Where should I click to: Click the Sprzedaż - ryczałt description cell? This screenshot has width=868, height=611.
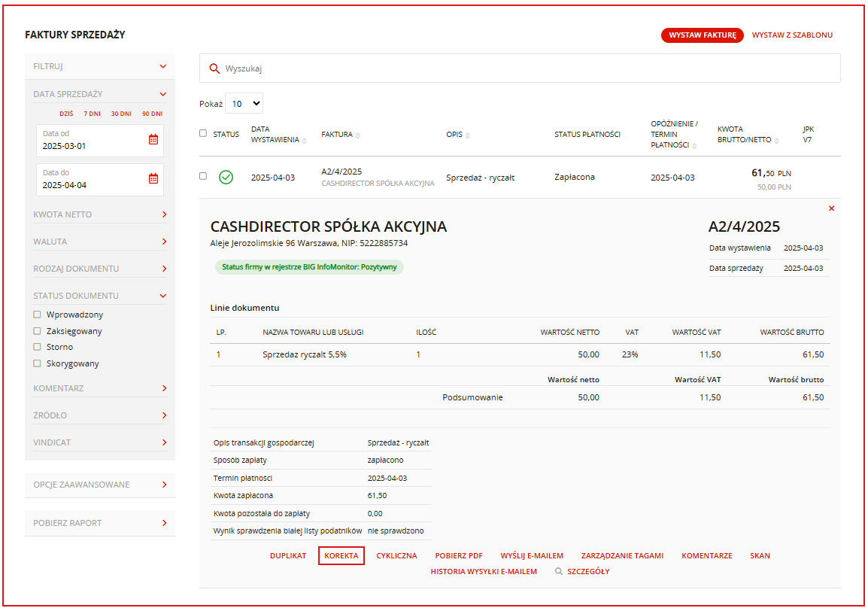click(481, 178)
